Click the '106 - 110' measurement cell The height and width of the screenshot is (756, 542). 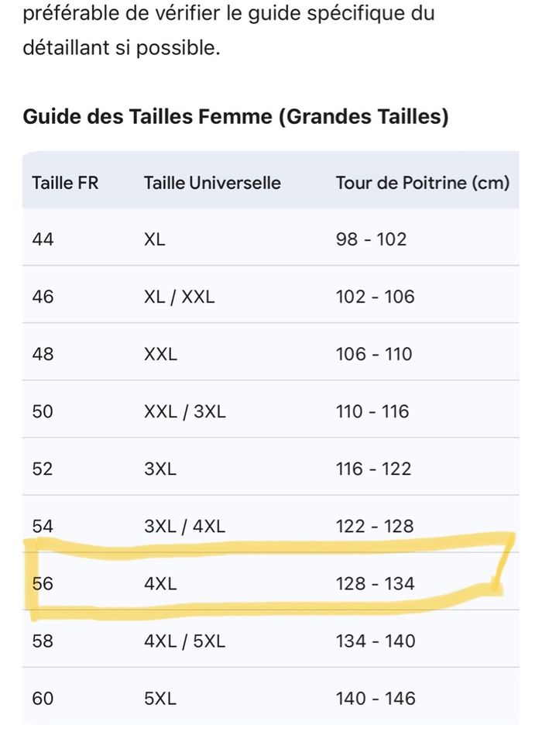(374, 354)
